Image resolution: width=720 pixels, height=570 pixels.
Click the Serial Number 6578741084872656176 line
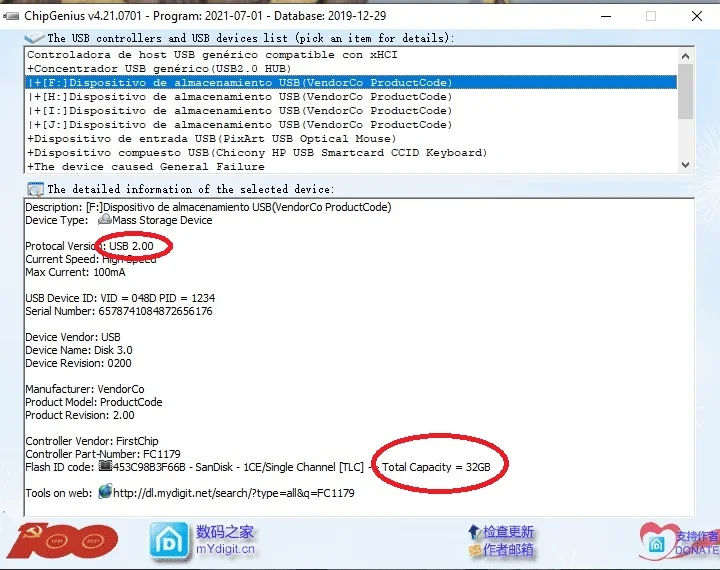pyautogui.click(x=119, y=311)
